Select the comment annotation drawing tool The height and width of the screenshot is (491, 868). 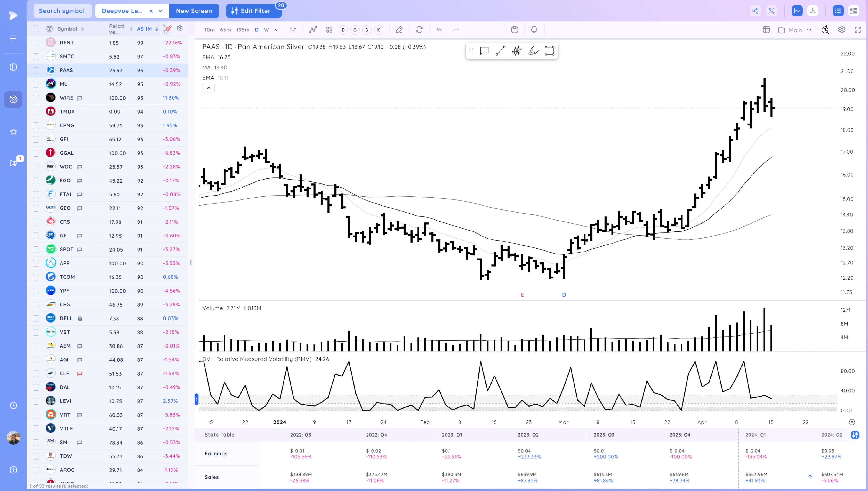484,51
